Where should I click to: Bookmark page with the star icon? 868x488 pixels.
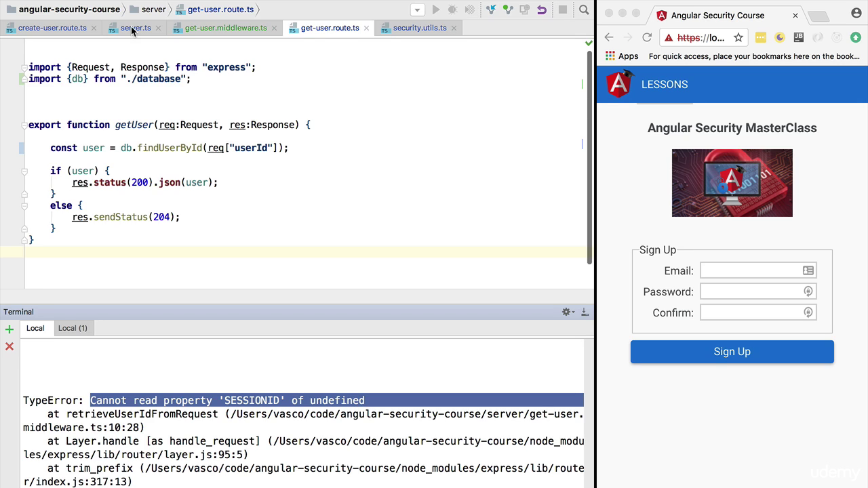[738, 38]
